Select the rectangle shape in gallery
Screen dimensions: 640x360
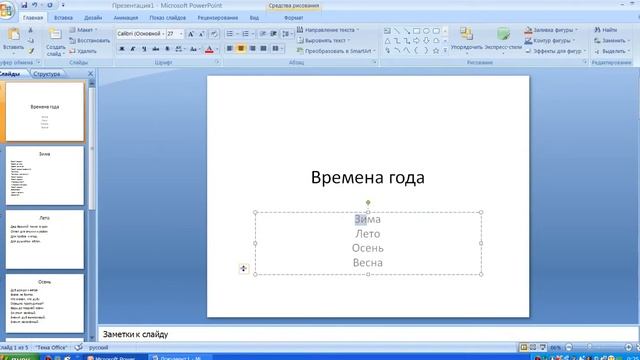coord(416,31)
